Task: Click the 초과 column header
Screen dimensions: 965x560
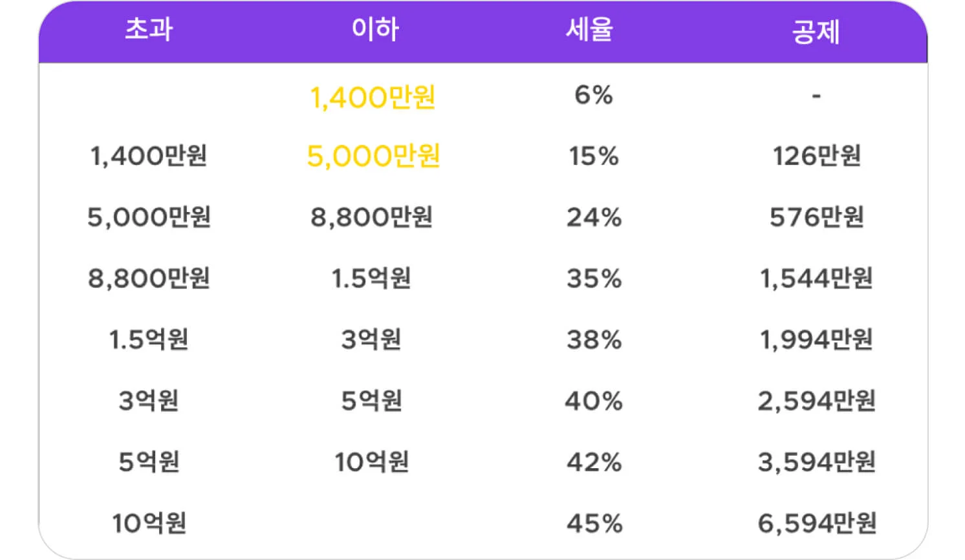Action: 149,29
